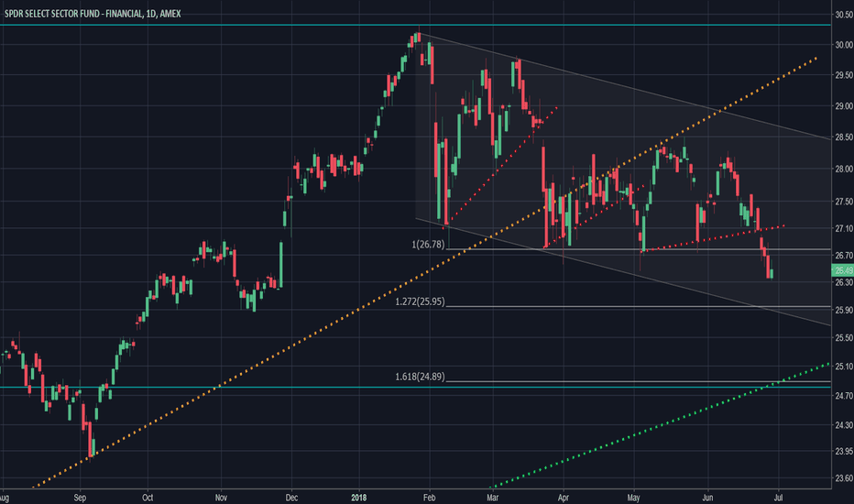
Task: Click the Dec label on time axis
Action: pyautogui.click(x=291, y=498)
